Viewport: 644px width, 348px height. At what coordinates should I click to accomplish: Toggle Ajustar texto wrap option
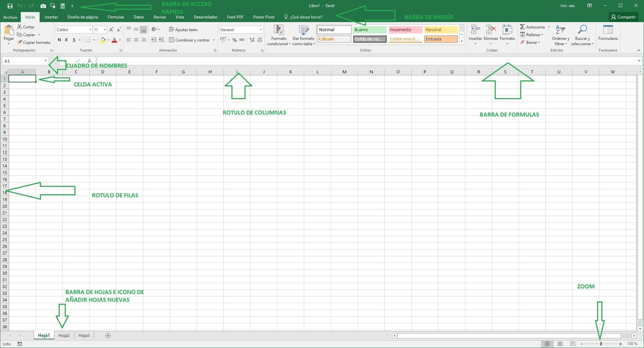click(x=183, y=30)
